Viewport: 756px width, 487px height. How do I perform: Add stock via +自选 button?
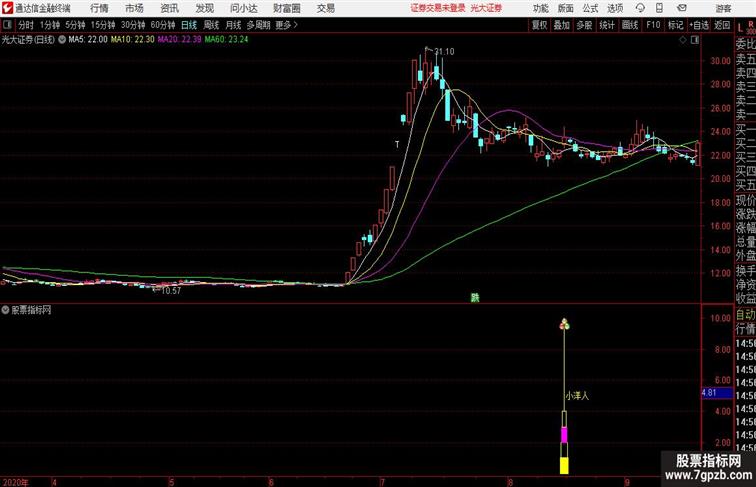pos(699,25)
